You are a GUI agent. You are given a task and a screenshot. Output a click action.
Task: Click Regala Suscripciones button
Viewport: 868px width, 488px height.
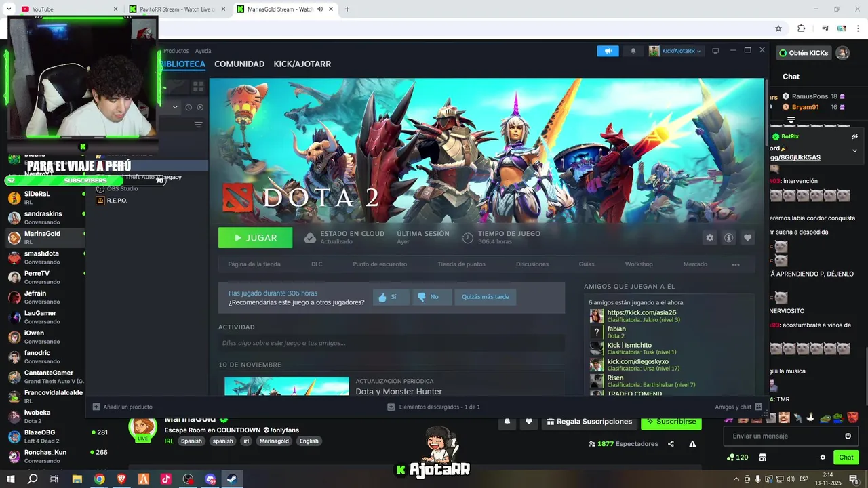589,422
